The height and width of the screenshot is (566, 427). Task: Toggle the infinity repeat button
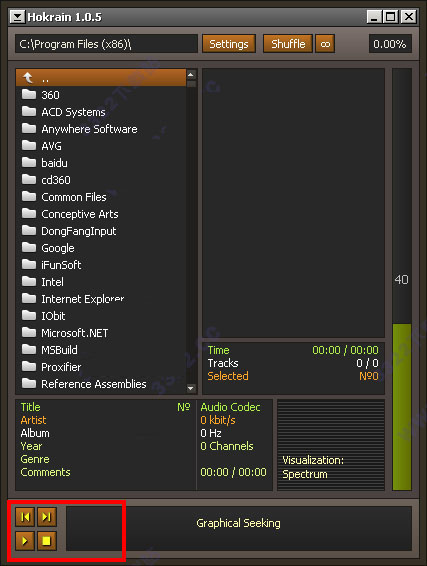coord(325,44)
